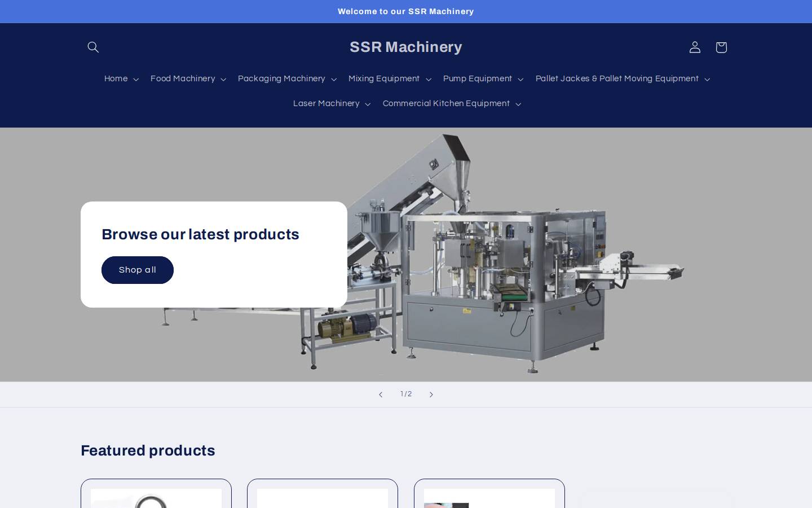
Task: Open the third featured product card
Action: (489, 494)
